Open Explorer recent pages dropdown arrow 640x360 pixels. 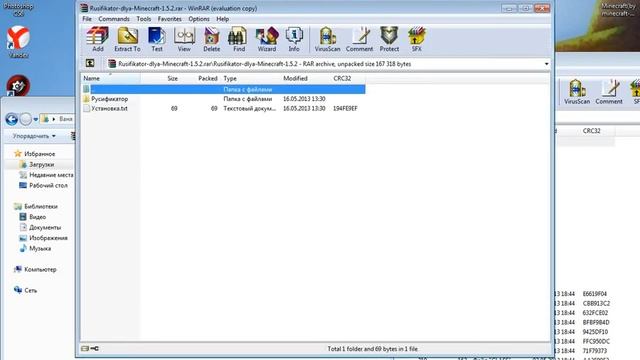pos(36,120)
